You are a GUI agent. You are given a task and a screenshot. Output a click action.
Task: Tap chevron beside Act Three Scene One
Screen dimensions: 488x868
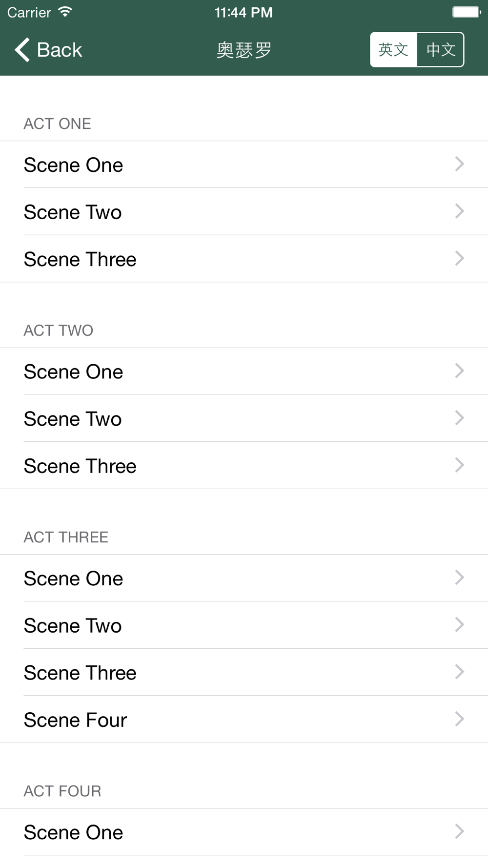[459, 578]
